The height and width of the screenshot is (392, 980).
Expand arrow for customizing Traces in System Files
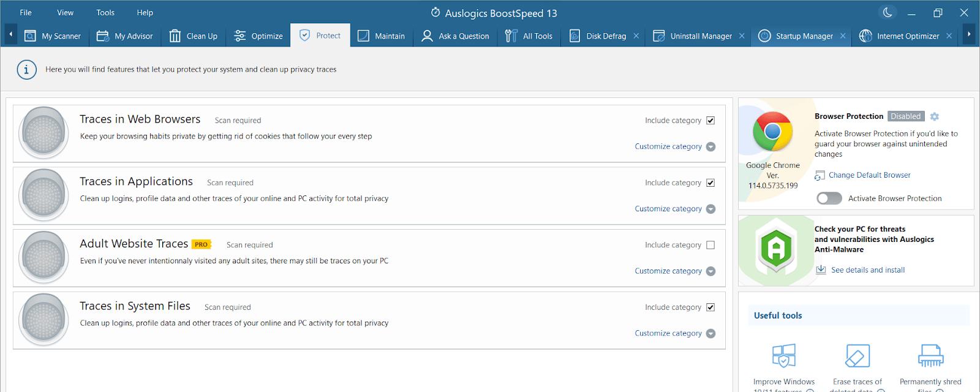coord(710,334)
